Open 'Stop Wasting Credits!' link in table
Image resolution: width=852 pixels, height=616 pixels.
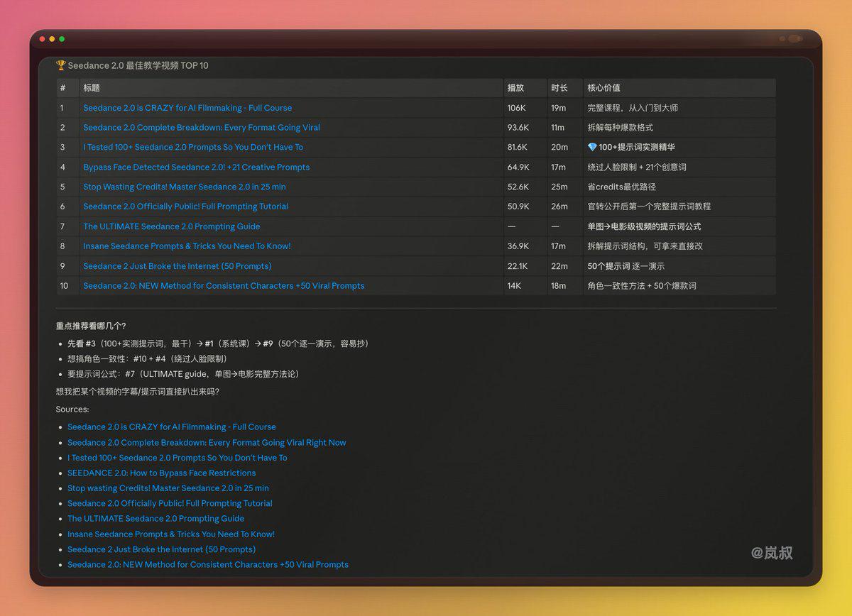click(x=185, y=187)
